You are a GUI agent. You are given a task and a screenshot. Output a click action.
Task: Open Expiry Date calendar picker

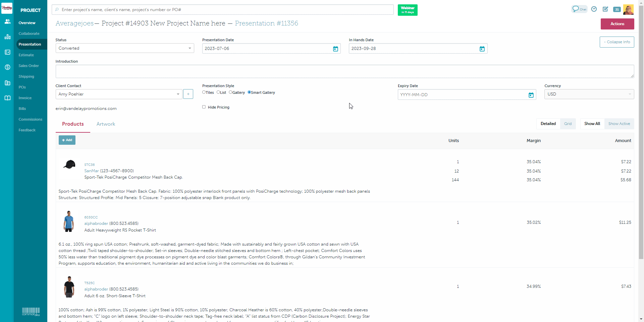(x=531, y=95)
